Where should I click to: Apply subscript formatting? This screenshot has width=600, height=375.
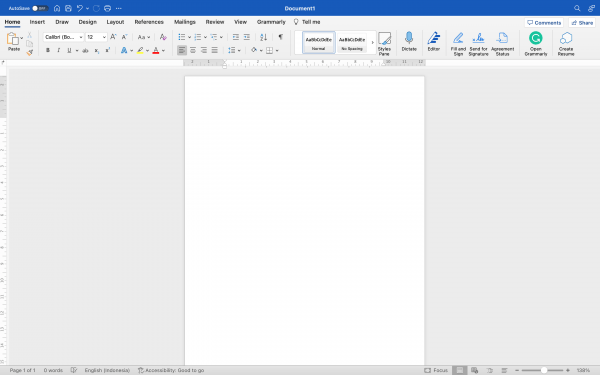tap(97, 51)
